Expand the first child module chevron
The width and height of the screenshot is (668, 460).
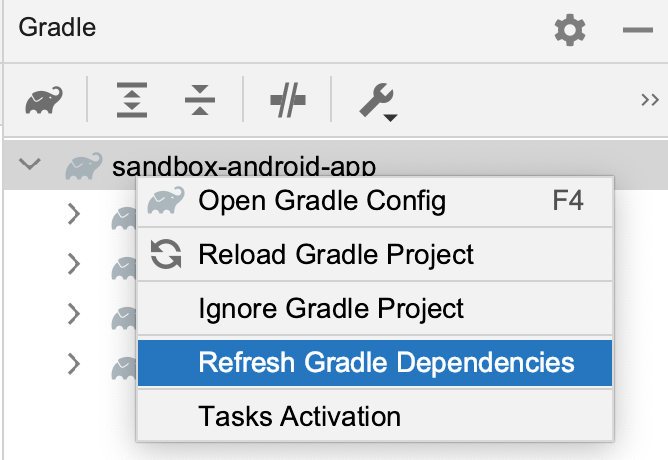point(74,214)
